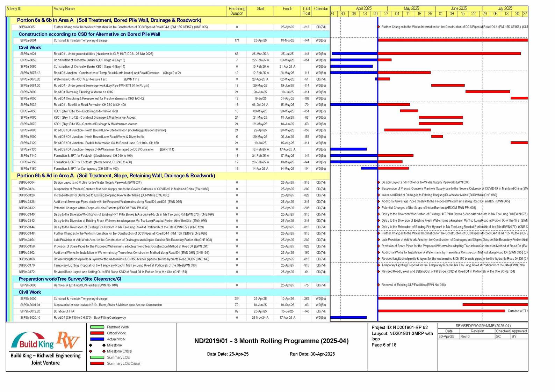Click milestone diamond for Design Layout and Profile Water Supply
This screenshot has height=392, width=555.
pos(379,182)
